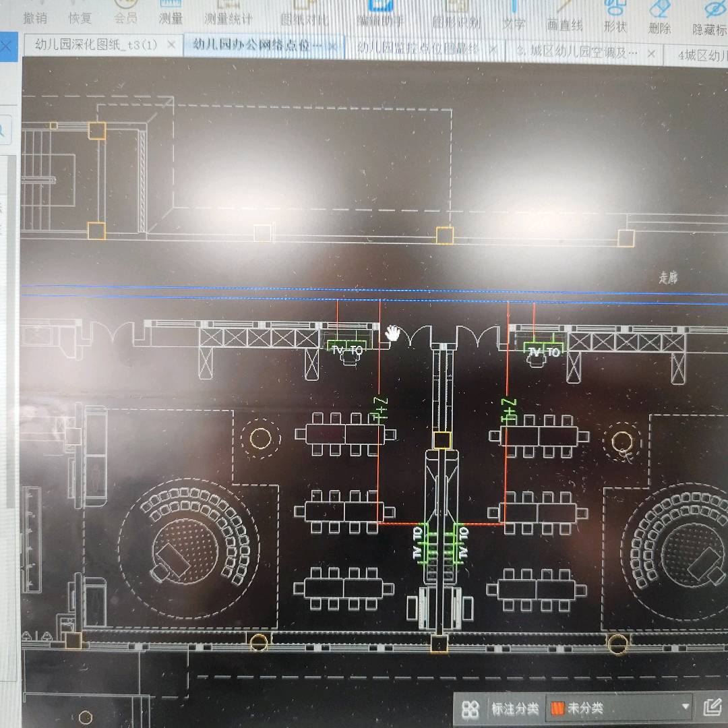Open 测量统计 measurement statistics
The height and width of the screenshot is (728, 728).
229,13
